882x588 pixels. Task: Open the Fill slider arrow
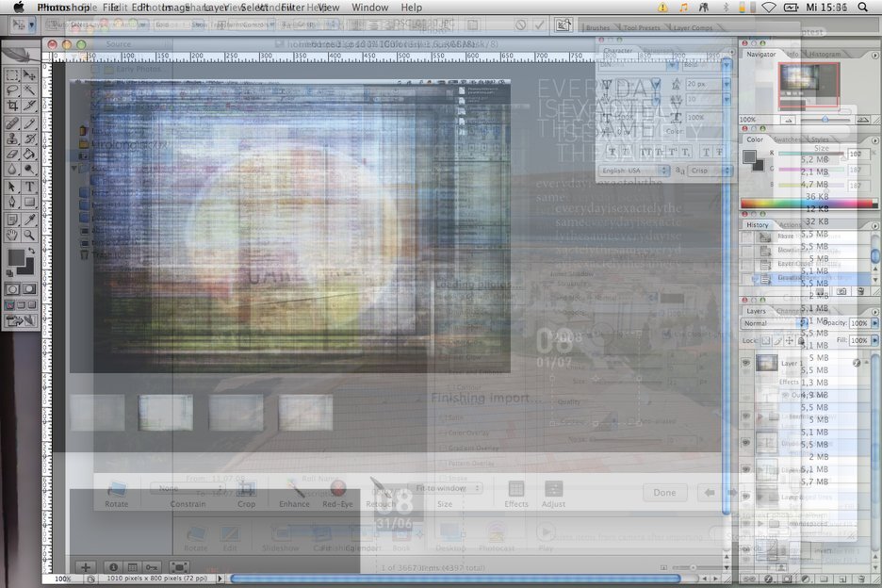pos(874,340)
